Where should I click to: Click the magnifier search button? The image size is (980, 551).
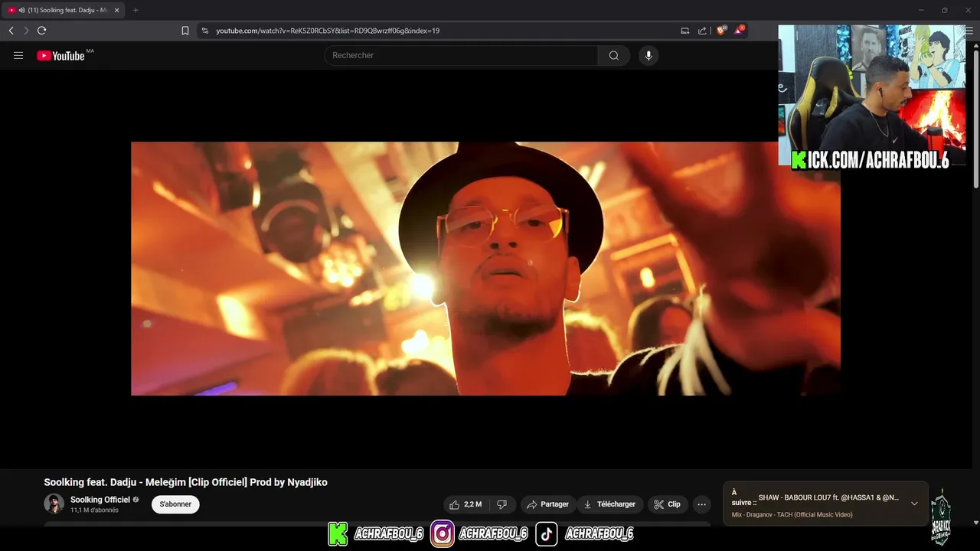[x=614, y=55]
